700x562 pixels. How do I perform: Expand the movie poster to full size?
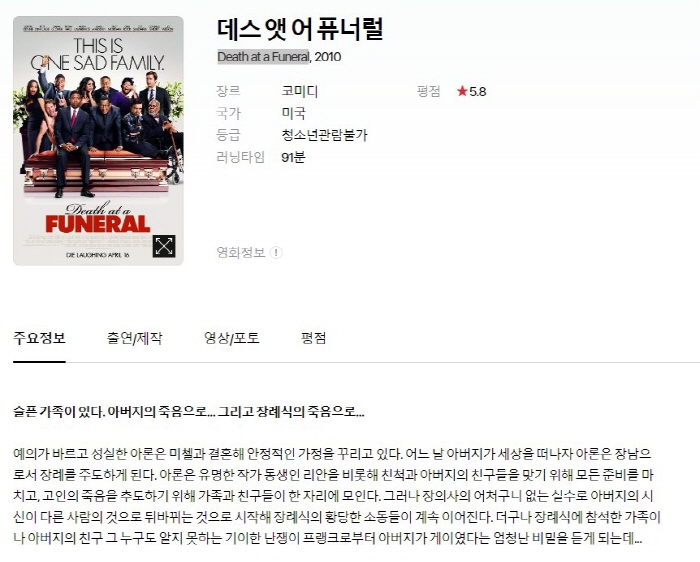tap(164, 246)
